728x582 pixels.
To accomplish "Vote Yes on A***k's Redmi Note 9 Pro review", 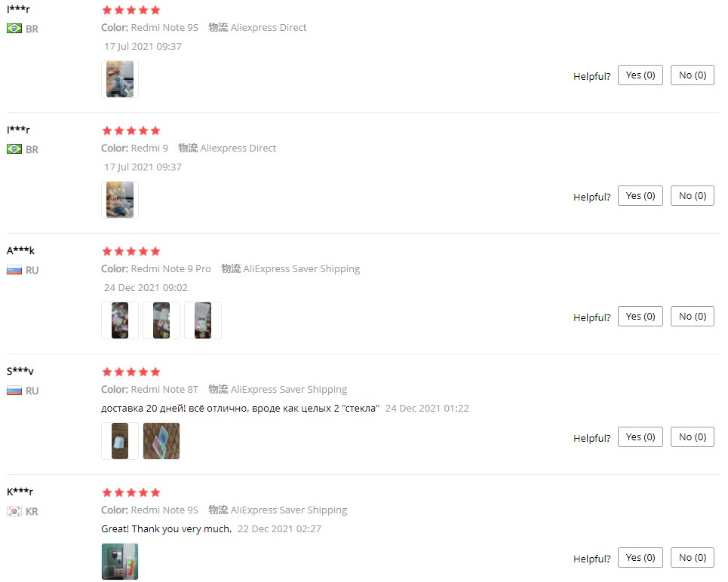I will (x=640, y=317).
